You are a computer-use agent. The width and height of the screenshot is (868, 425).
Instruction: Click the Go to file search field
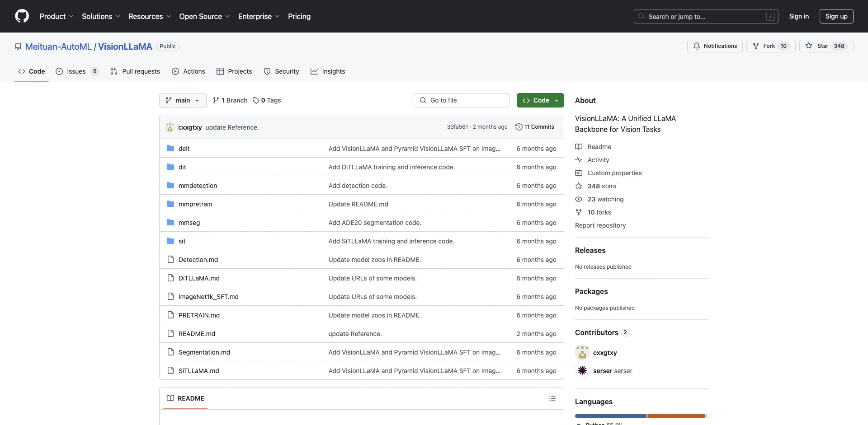coord(462,100)
